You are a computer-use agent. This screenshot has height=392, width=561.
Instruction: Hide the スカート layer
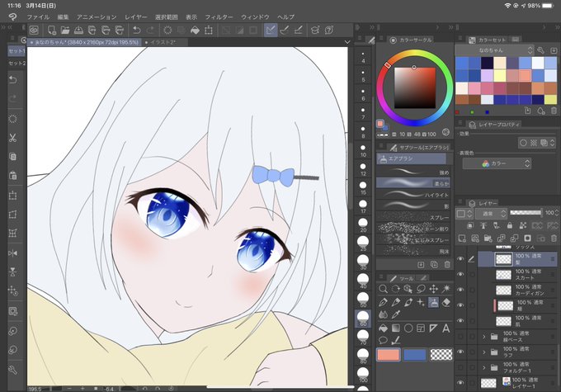click(460, 274)
